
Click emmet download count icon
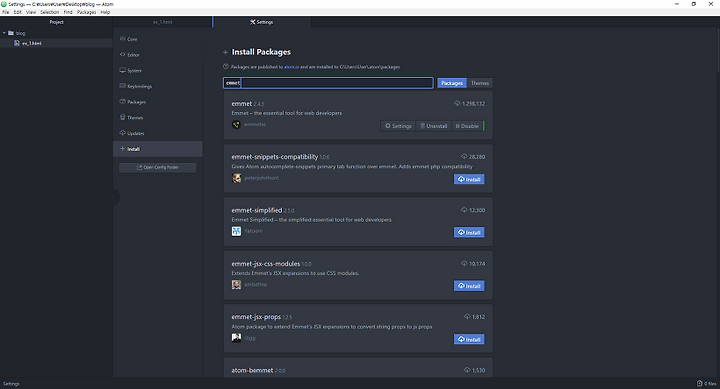457,104
